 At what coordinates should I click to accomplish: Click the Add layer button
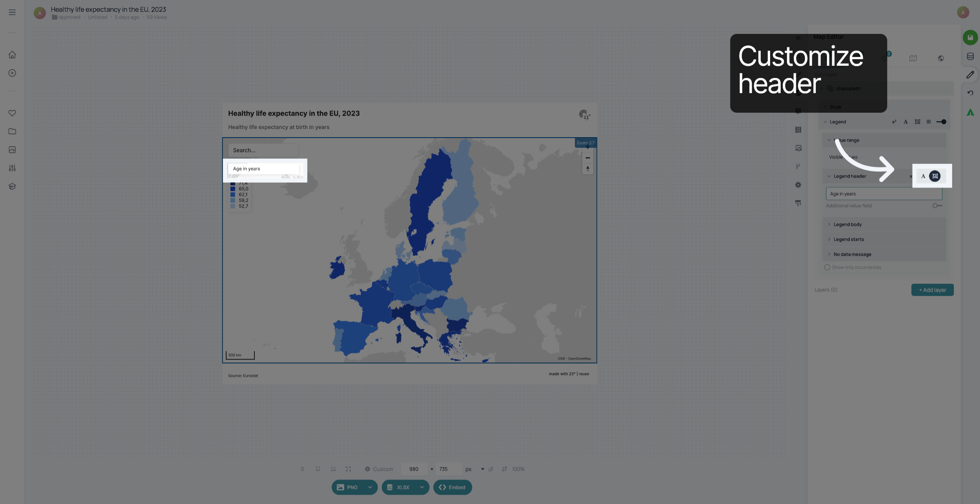tap(933, 290)
